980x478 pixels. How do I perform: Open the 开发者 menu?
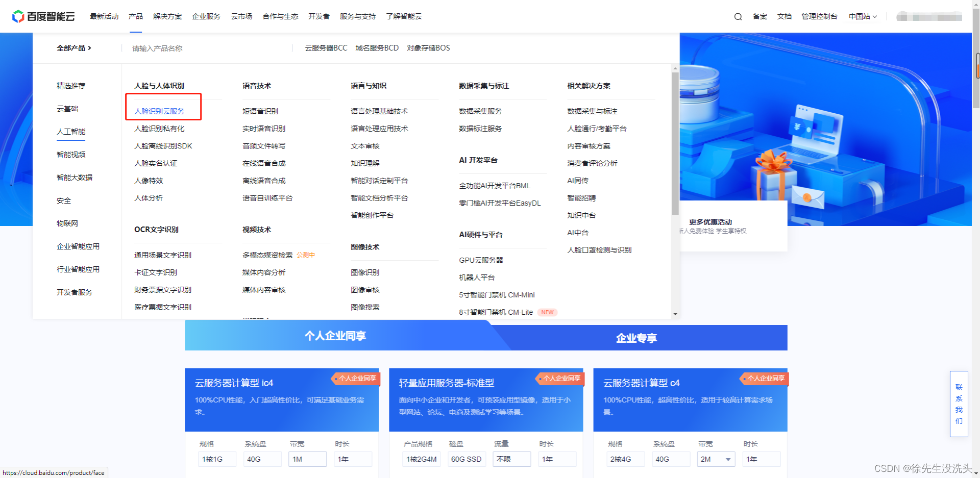coord(319,17)
